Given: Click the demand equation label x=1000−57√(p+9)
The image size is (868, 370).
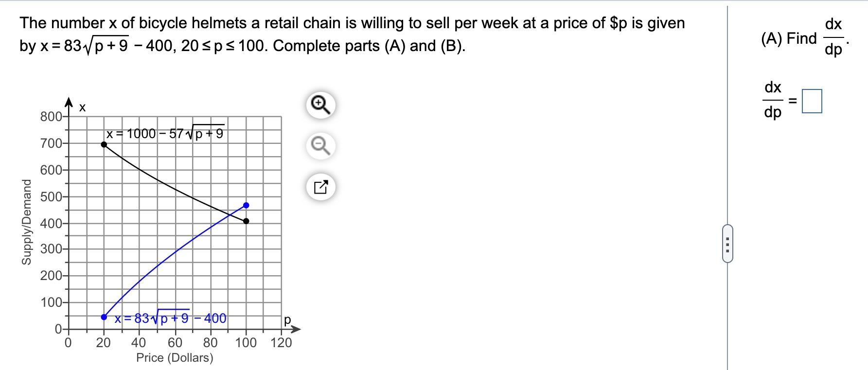Looking at the screenshot, I should [165, 132].
